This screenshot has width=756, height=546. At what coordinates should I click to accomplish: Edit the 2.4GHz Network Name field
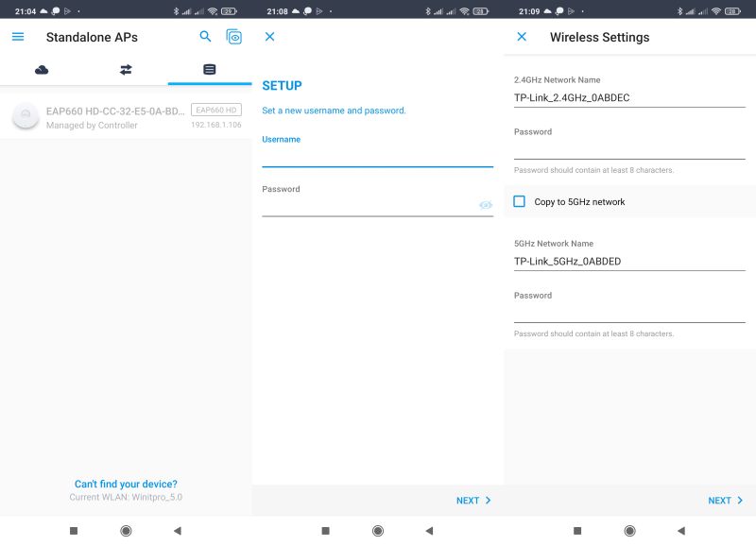coord(629,98)
